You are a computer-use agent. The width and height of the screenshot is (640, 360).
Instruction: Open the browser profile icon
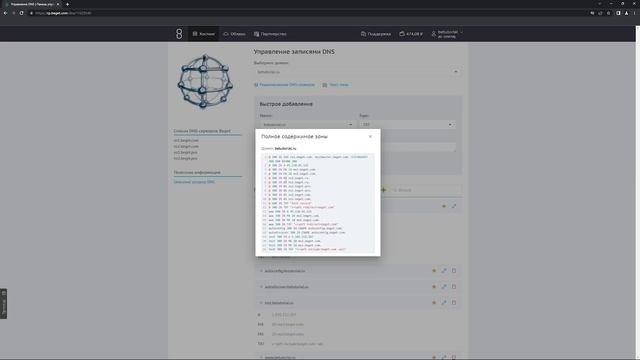[x=627, y=13]
